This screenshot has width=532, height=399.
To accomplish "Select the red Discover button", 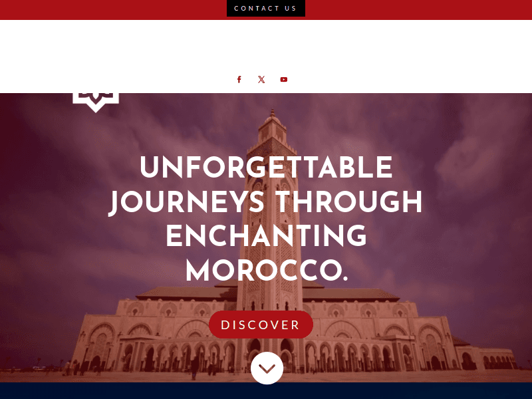I will click(261, 325).
